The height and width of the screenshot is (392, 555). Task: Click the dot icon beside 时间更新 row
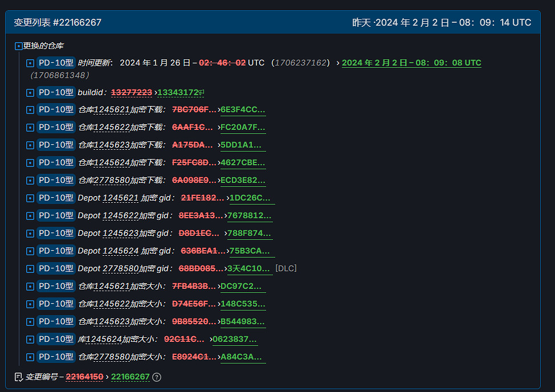tap(30, 62)
